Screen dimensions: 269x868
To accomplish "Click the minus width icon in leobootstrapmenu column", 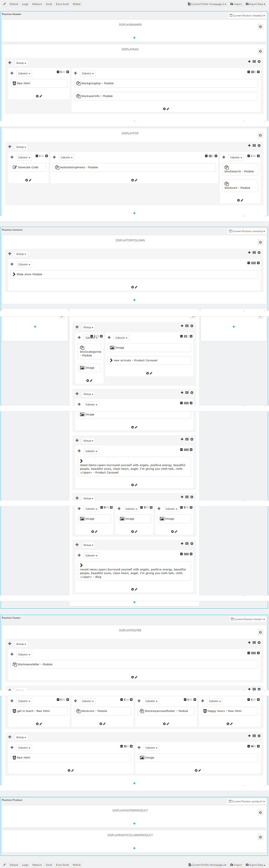I will tap(206, 156).
